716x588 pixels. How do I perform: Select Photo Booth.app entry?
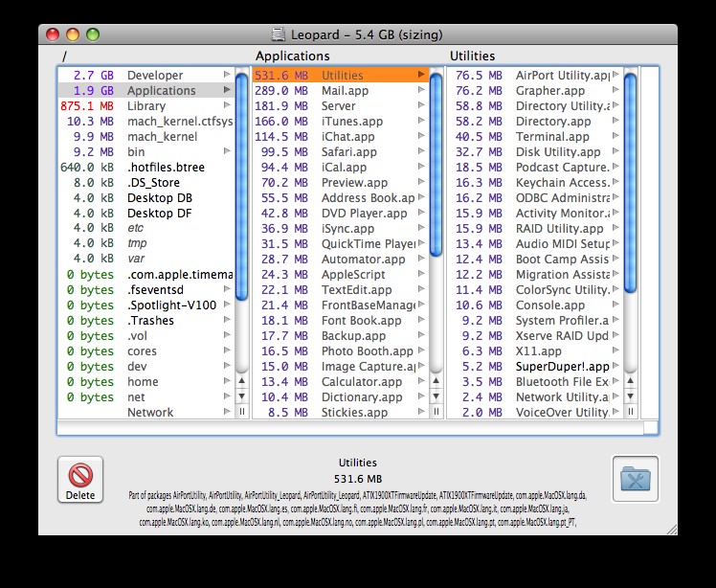(x=341, y=351)
